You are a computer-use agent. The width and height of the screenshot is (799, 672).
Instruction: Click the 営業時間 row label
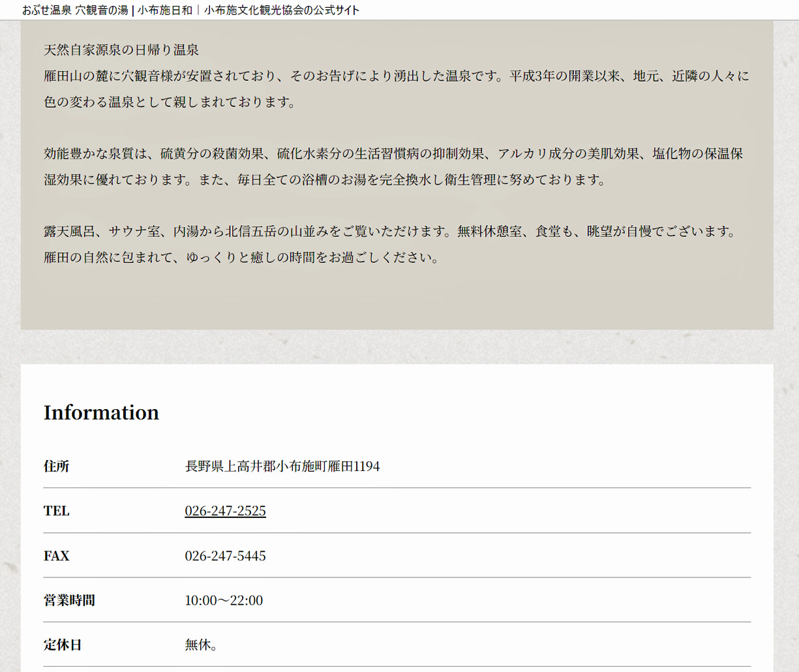69,600
